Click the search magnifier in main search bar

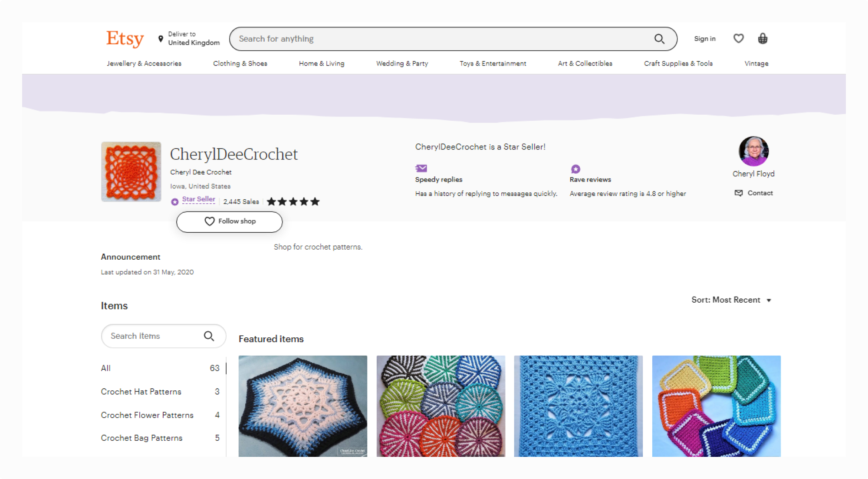(659, 39)
